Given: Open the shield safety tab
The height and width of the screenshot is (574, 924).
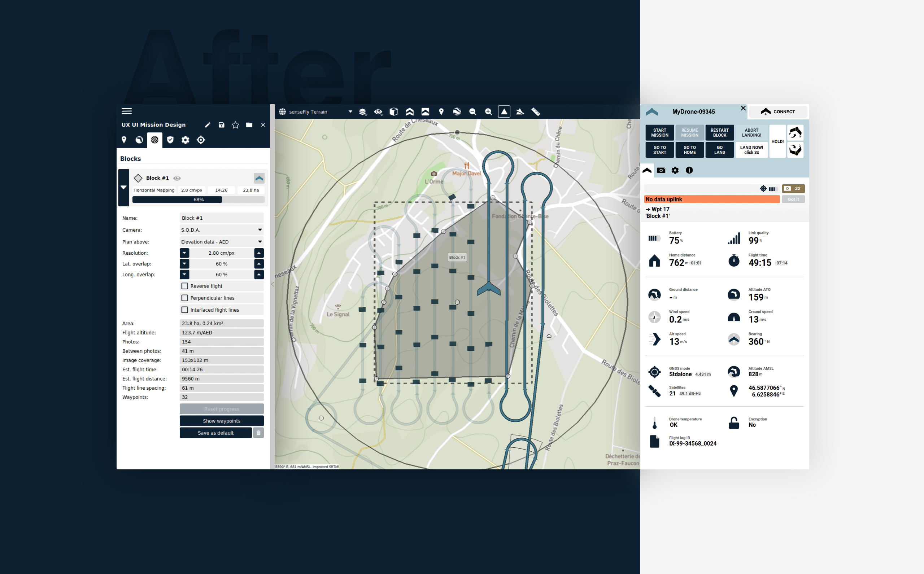Looking at the screenshot, I should click(x=170, y=140).
